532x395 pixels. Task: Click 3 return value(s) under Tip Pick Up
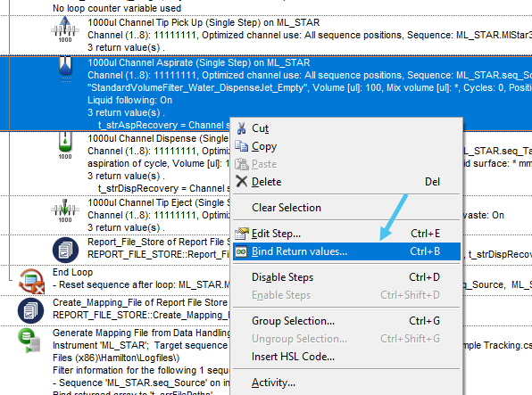pyautogui.click(x=126, y=48)
